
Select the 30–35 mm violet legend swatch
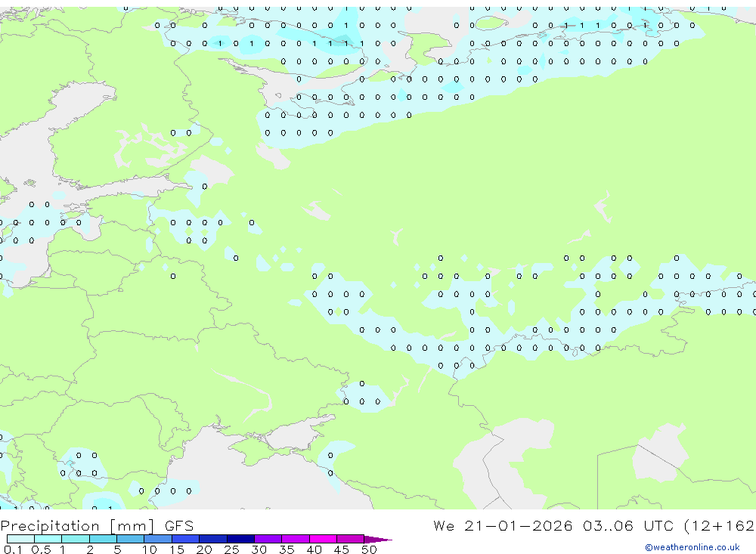coord(268,539)
